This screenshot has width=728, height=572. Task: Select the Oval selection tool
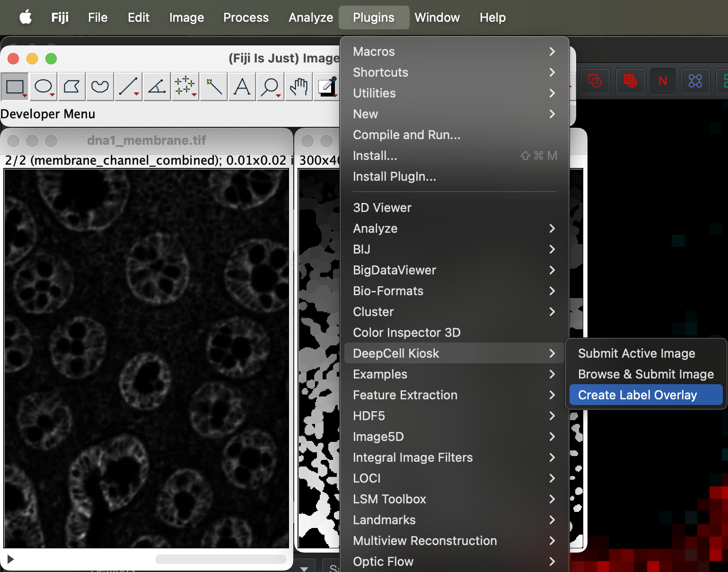[x=43, y=87]
